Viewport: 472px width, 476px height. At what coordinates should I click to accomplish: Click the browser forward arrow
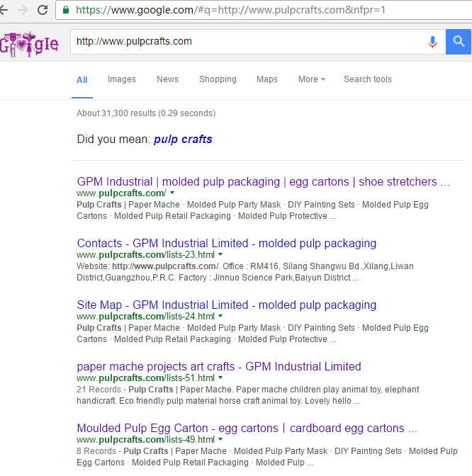[x=23, y=10]
